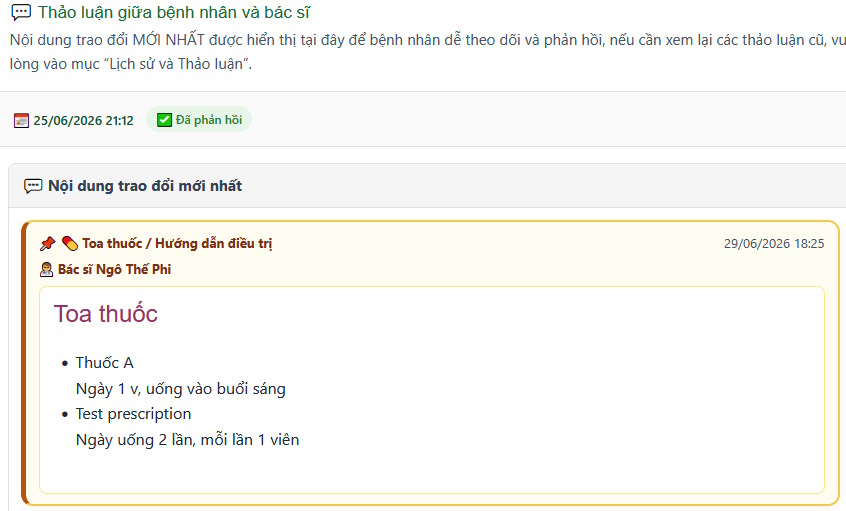This screenshot has height=511, width=846.
Task: Click the green checkmark in Đã phản hồi badge
Action: [x=164, y=120]
